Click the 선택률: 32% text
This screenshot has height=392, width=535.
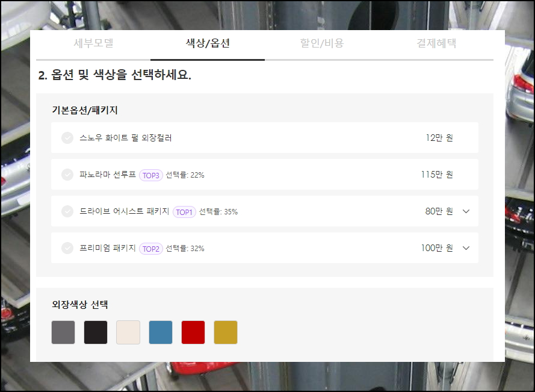tap(185, 249)
